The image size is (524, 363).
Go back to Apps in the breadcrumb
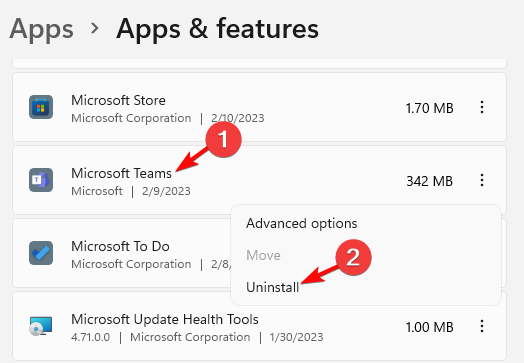click(x=41, y=29)
